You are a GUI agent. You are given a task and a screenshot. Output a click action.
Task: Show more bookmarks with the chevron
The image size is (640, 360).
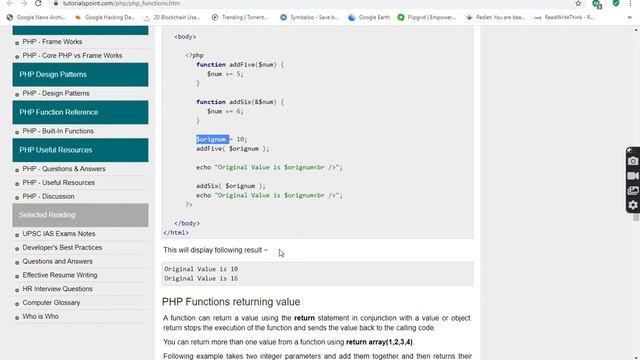630,18
